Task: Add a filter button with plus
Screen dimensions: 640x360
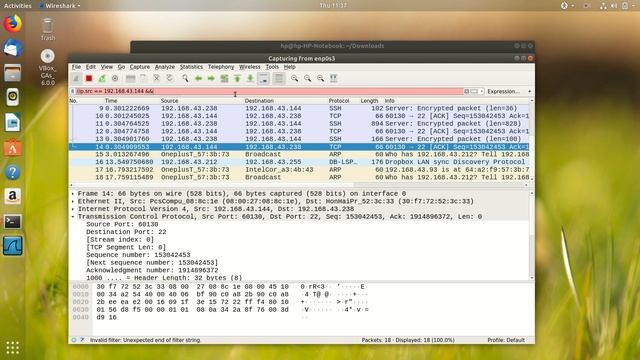Action: tap(530, 91)
